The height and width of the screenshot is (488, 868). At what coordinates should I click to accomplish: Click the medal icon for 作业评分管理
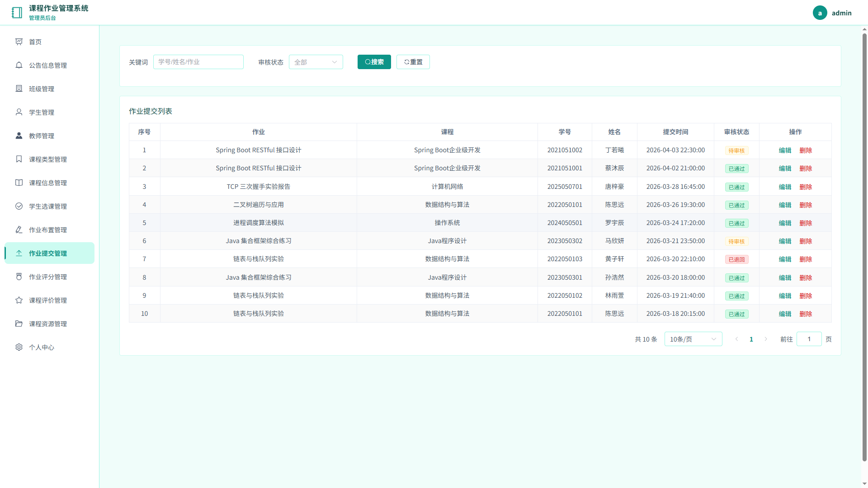[x=19, y=277]
